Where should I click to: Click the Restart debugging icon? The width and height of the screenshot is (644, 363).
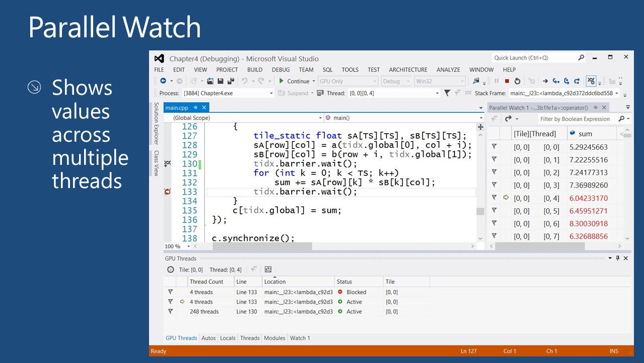[517, 81]
